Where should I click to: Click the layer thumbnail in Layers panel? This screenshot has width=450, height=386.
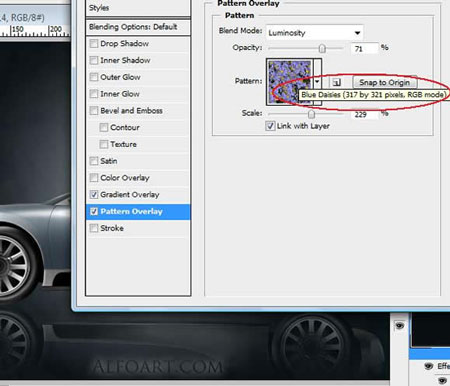(x=431, y=330)
